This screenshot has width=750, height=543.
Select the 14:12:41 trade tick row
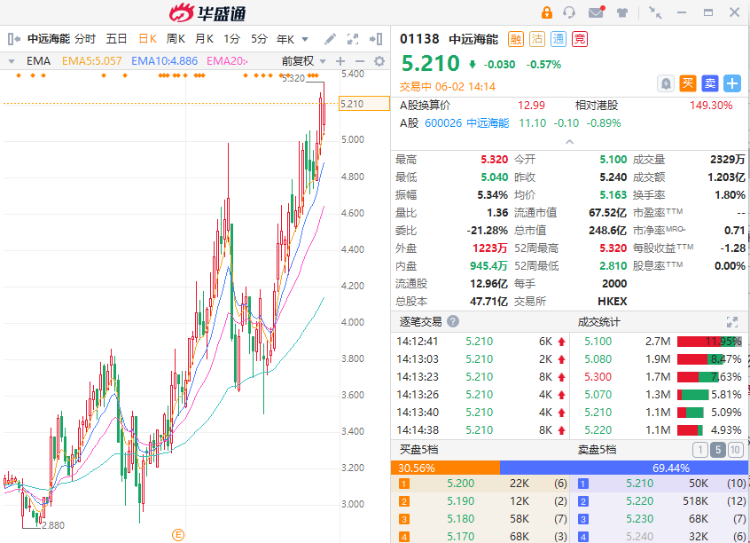[x=480, y=342]
